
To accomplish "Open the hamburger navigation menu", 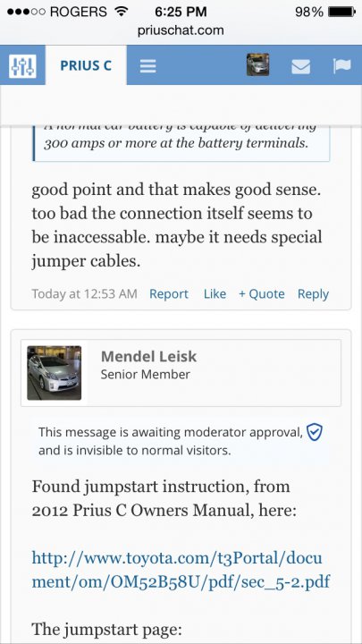I will [x=147, y=65].
